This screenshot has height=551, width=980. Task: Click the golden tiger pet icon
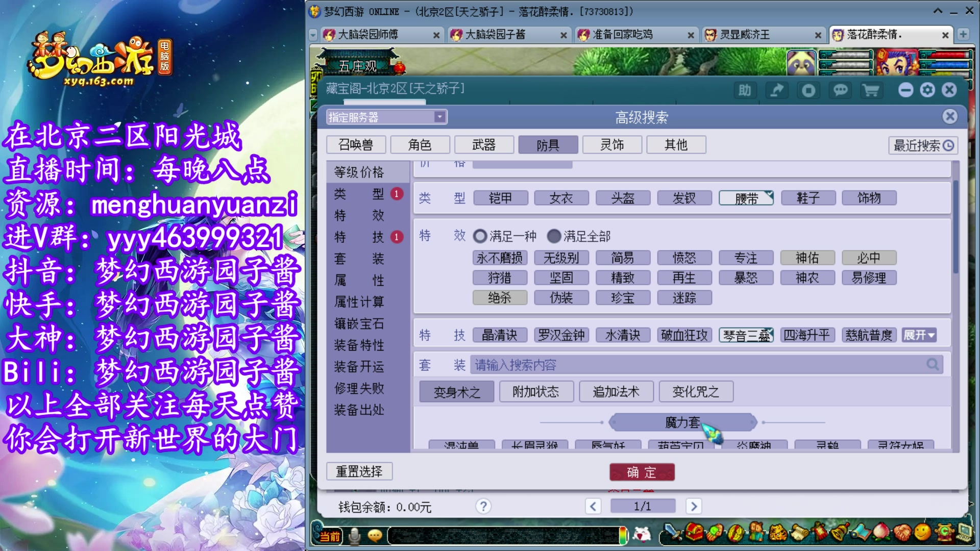click(x=777, y=533)
